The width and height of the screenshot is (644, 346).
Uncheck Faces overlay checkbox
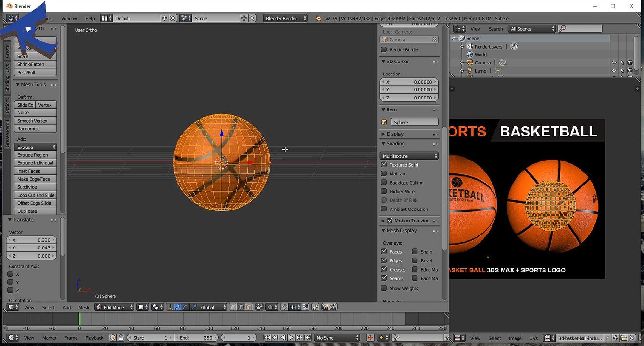pos(384,251)
